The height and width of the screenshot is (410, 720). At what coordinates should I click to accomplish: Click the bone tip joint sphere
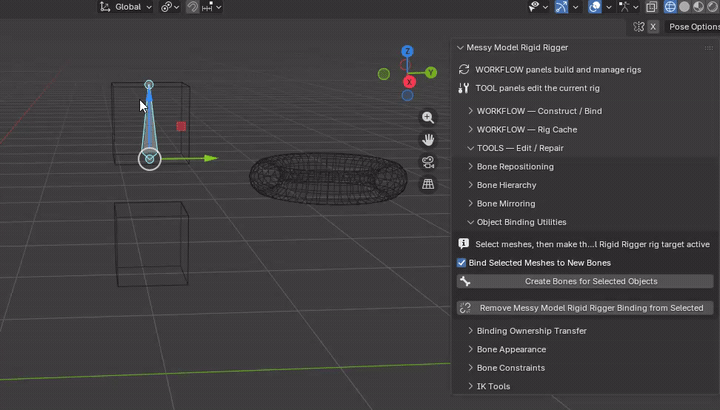click(x=149, y=84)
